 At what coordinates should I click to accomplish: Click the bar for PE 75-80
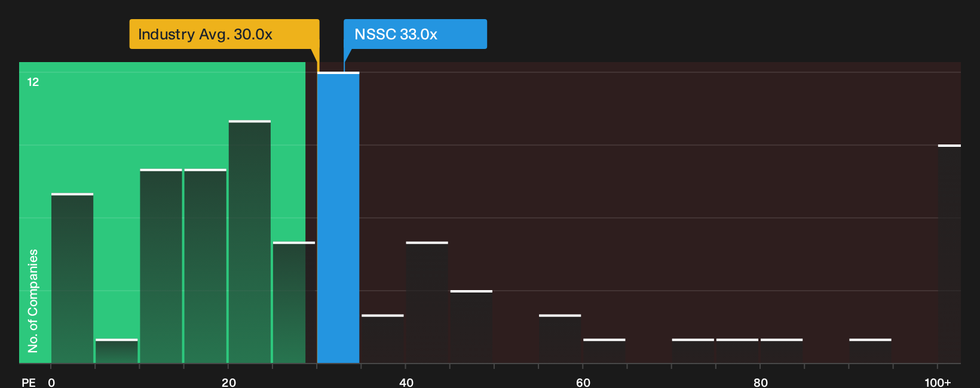pyautogui.click(x=737, y=351)
